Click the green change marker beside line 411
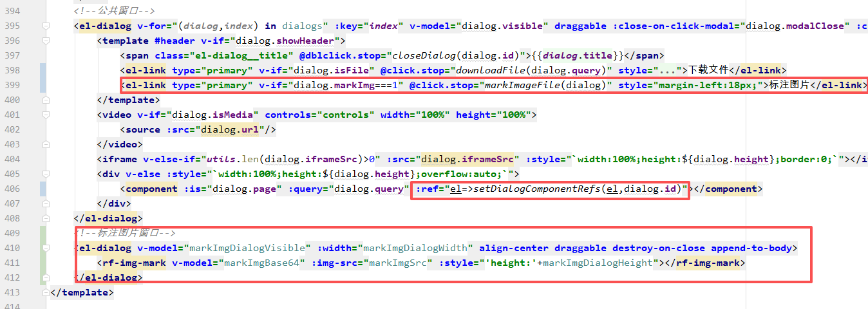Image resolution: width=868 pixels, height=309 pixels. click(42, 263)
